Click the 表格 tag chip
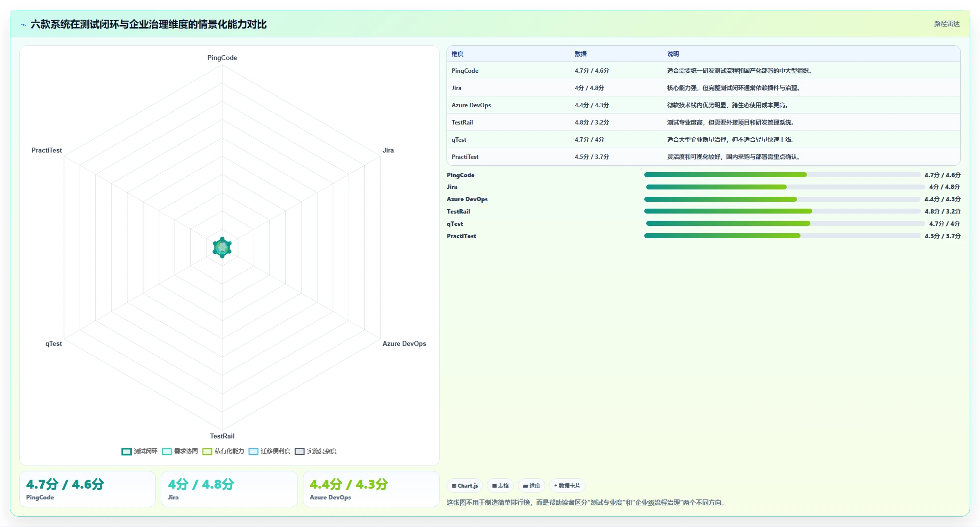Viewport: 980px width, 527px height. coord(501,486)
